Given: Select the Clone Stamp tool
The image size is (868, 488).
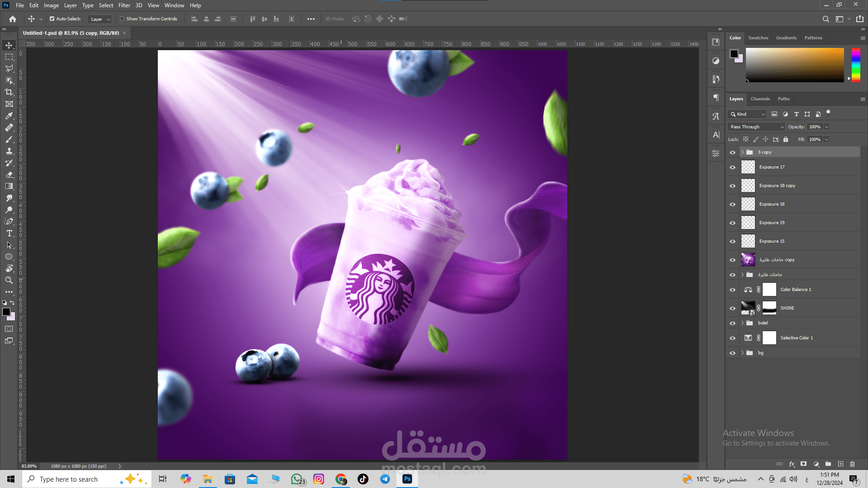Looking at the screenshot, I should pos(9,151).
